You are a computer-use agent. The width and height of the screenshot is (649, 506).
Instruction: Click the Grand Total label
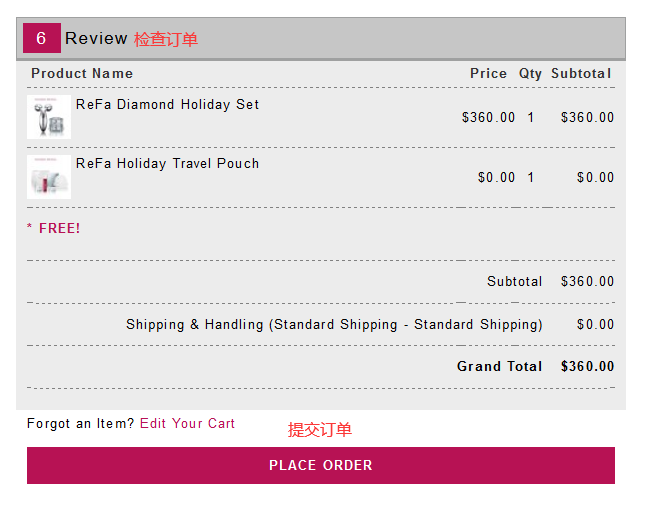click(x=499, y=366)
